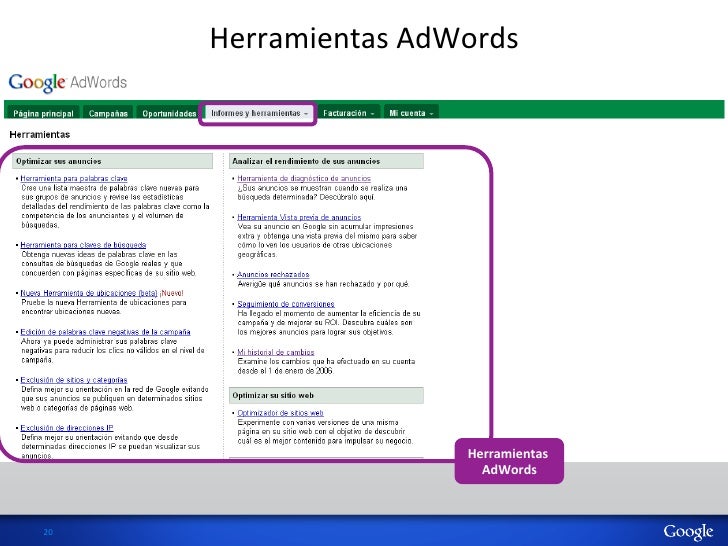Expand the Facturación dropdown menu
Screen dimensions: 728x546
pyautogui.click(x=349, y=113)
